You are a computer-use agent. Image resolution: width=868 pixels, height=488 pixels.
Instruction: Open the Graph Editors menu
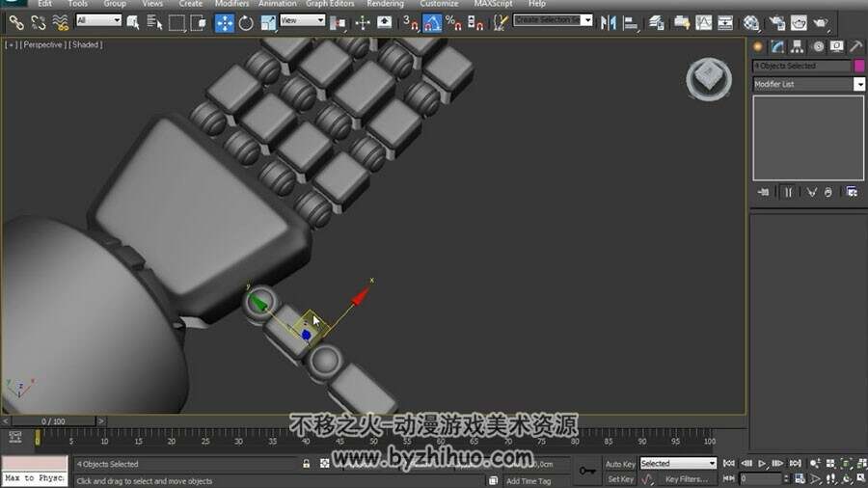[330, 3]
